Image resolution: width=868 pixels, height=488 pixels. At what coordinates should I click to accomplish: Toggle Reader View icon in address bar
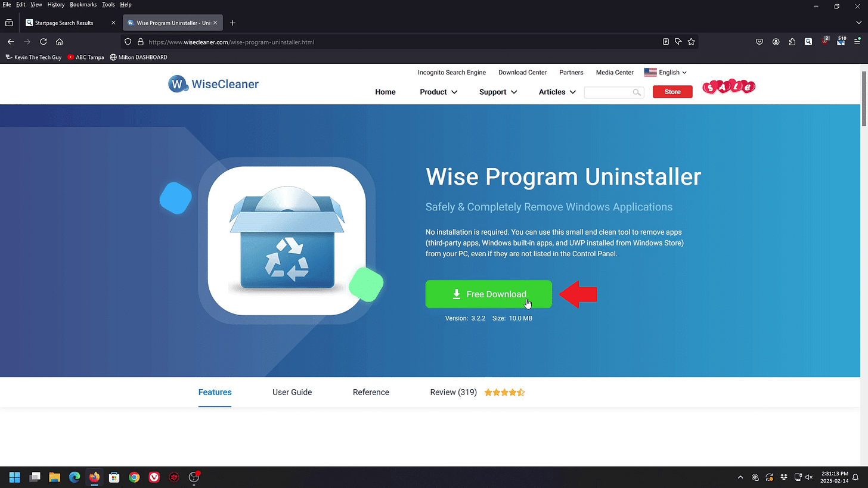point(666,42)
